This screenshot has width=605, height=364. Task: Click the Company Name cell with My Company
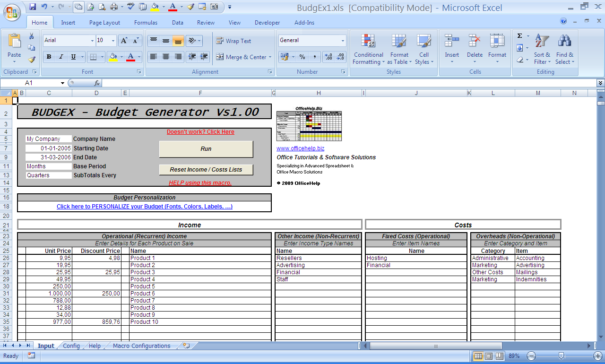click(48, 139)
